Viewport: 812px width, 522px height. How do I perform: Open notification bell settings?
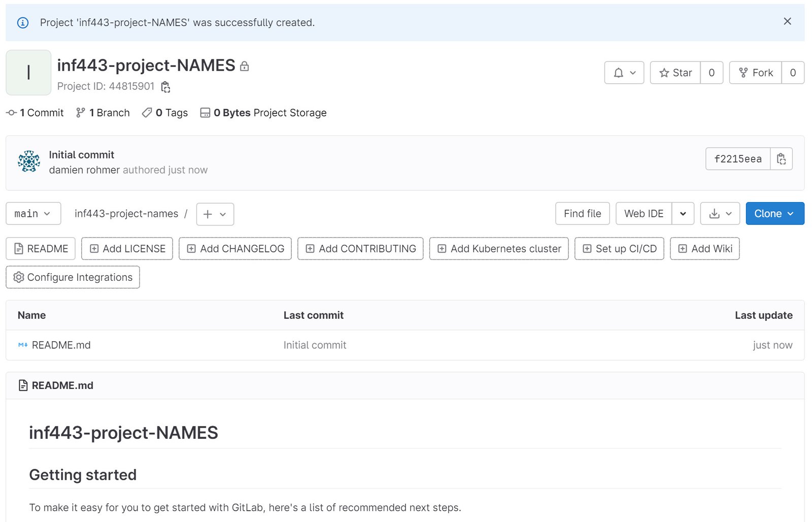(624, 73)
